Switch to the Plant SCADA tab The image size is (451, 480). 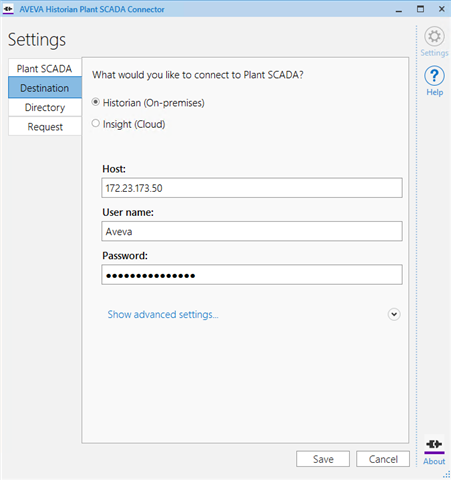coord(45,68)
